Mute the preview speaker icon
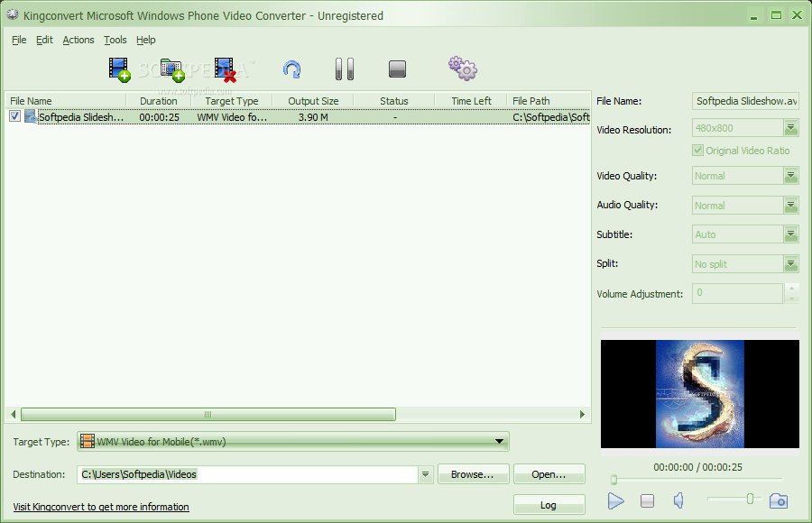The width and height of the screenshot is (812, 523). (678, 500)
